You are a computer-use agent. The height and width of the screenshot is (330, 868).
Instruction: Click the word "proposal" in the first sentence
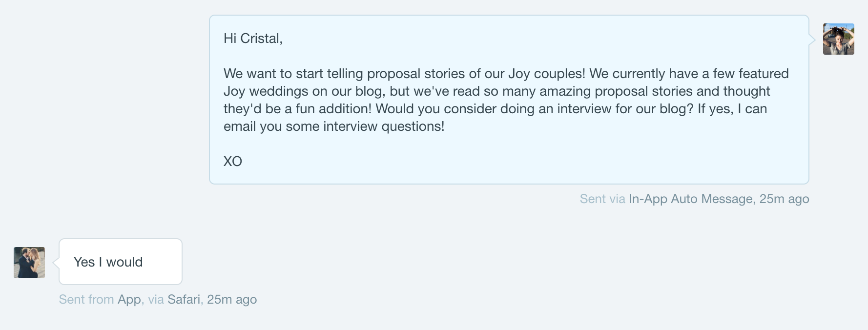(x=393, y=74)
